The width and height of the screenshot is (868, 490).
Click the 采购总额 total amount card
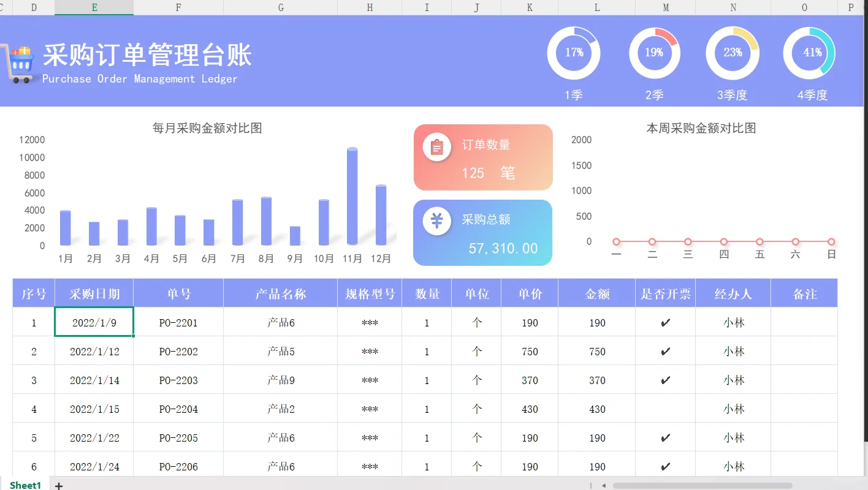tap(482, 233)
